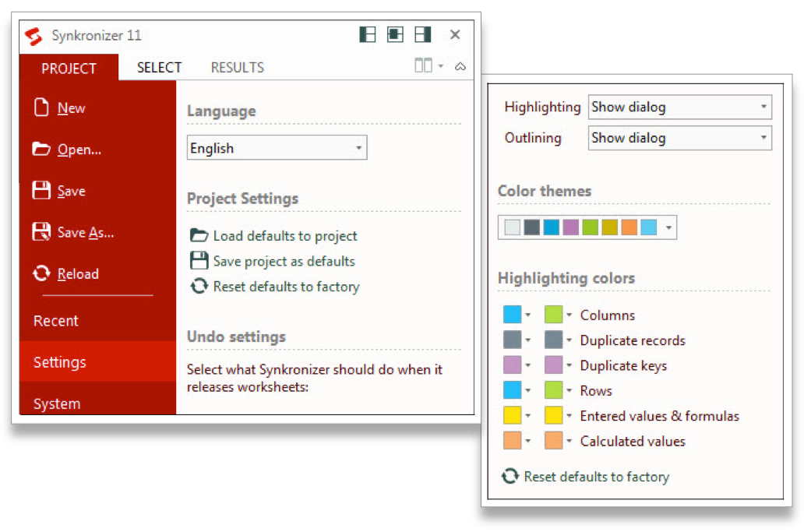Dock the pane to the right side icon
This screenshot has height=532, width=811.
423,34
